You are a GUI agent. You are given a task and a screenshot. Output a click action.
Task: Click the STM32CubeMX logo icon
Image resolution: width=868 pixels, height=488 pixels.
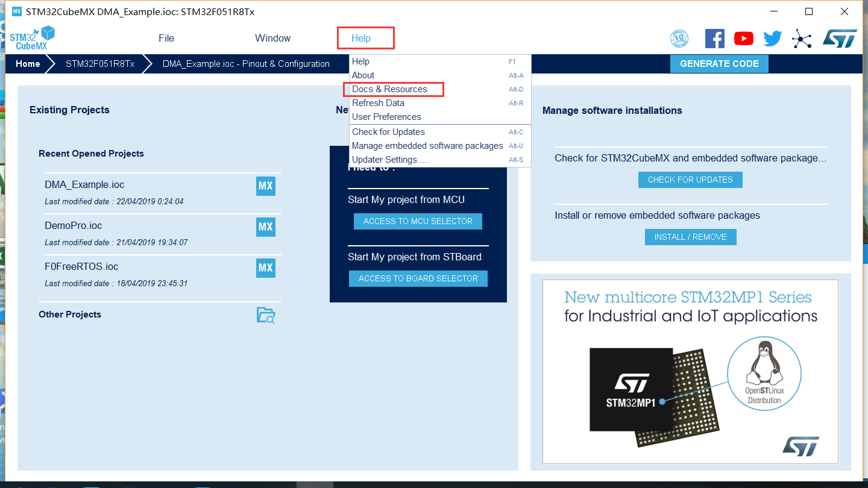33,37
